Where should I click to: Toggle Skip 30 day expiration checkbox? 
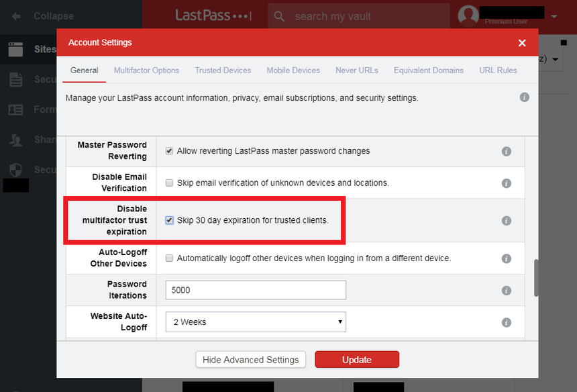click(x=170, y=220)
